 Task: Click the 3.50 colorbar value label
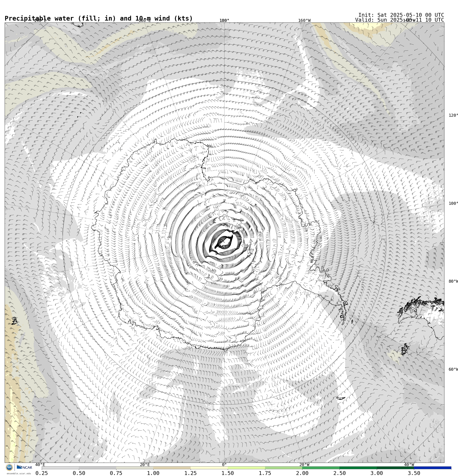click(x=414, y=473)
